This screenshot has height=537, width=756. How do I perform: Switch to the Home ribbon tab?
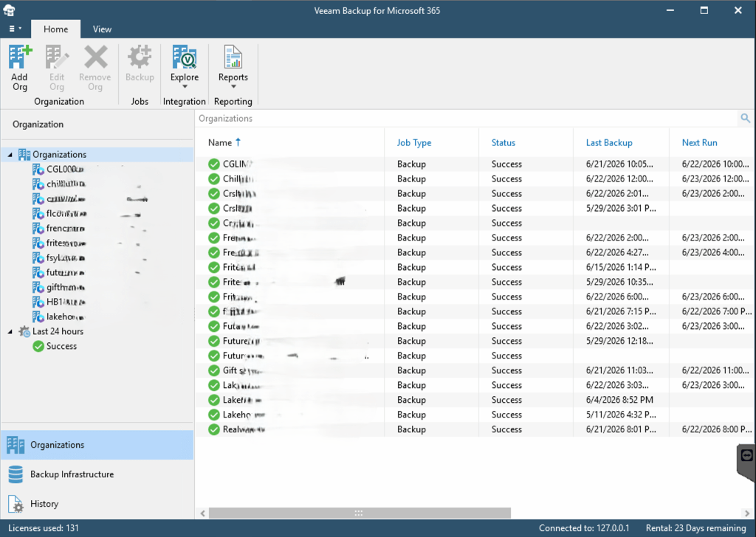(x=56, y=29)
